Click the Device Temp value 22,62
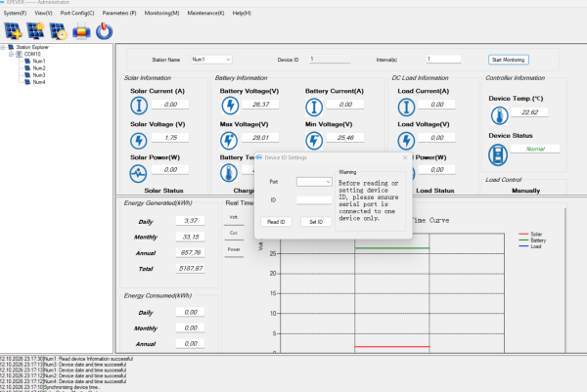Image resolution: width=587 pixels, height=392 pixels. (x=529, y=112)
